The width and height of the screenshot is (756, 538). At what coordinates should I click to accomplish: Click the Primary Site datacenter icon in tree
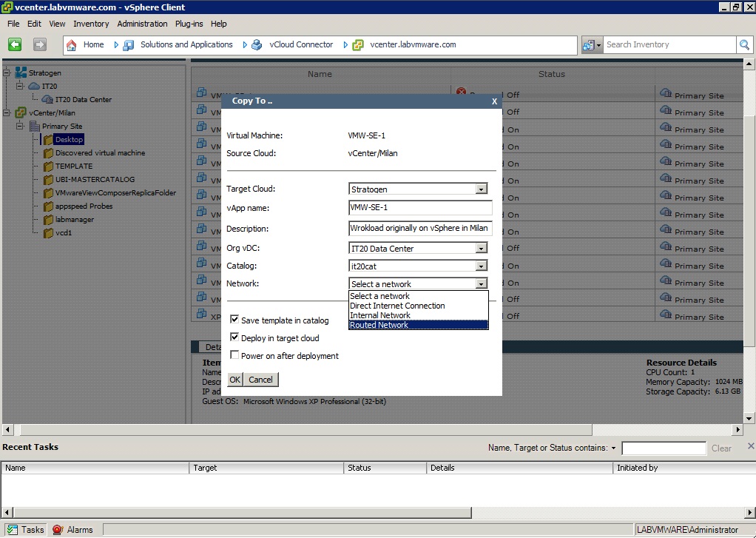[35, 127]
